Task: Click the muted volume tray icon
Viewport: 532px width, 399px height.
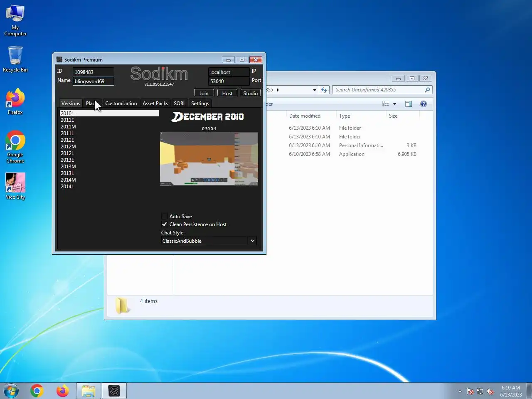Action: coord(490,391)
